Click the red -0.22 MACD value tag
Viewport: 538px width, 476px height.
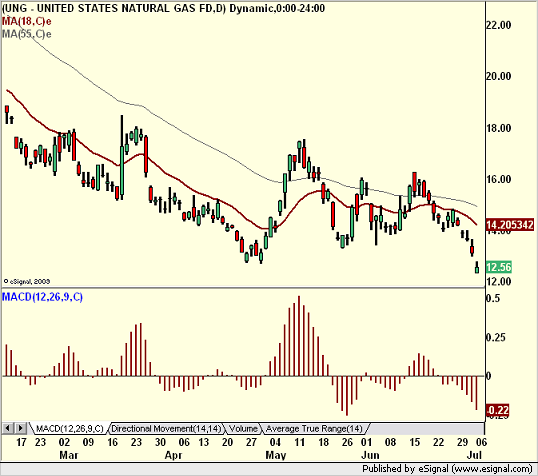point(497,410)
